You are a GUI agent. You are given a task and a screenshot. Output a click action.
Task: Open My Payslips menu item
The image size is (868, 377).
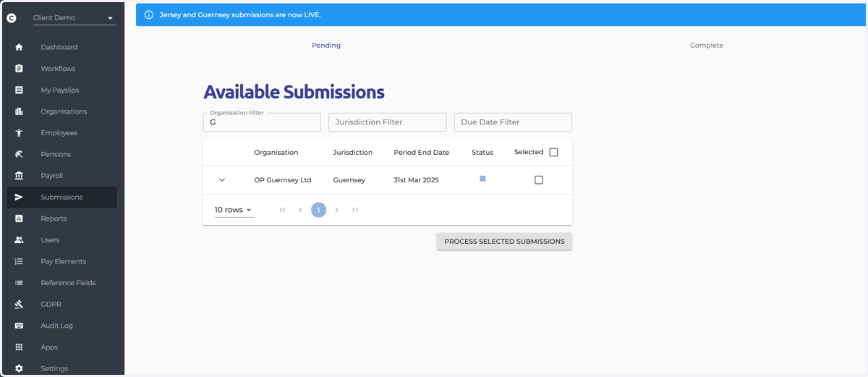pyautogui.click(x=61, y=90)
